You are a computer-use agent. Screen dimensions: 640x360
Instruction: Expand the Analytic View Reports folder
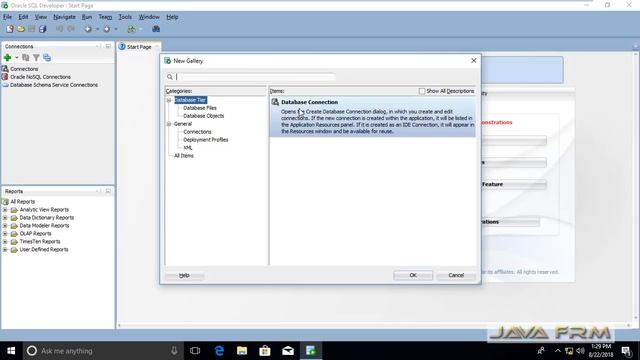coord(5,210)
